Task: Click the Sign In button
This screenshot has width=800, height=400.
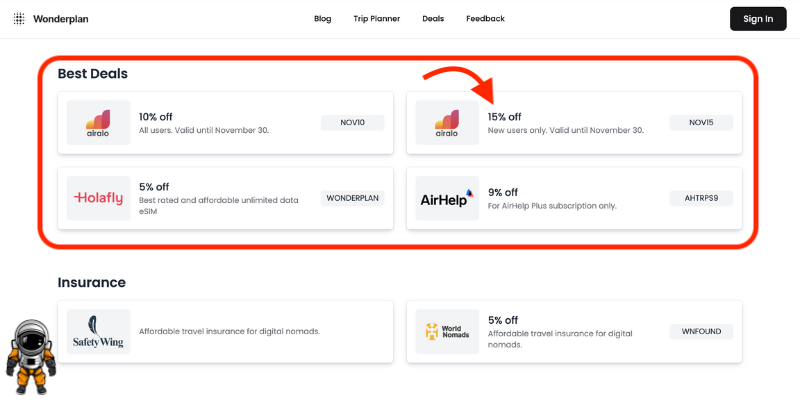Action: [x=758, y=19]
